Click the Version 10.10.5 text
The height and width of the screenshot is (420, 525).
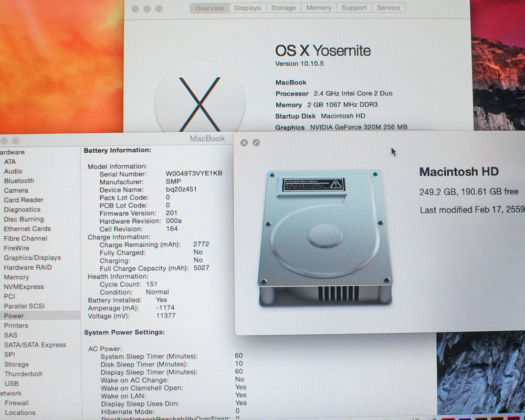pyautogui.click(x=299, y=64)
